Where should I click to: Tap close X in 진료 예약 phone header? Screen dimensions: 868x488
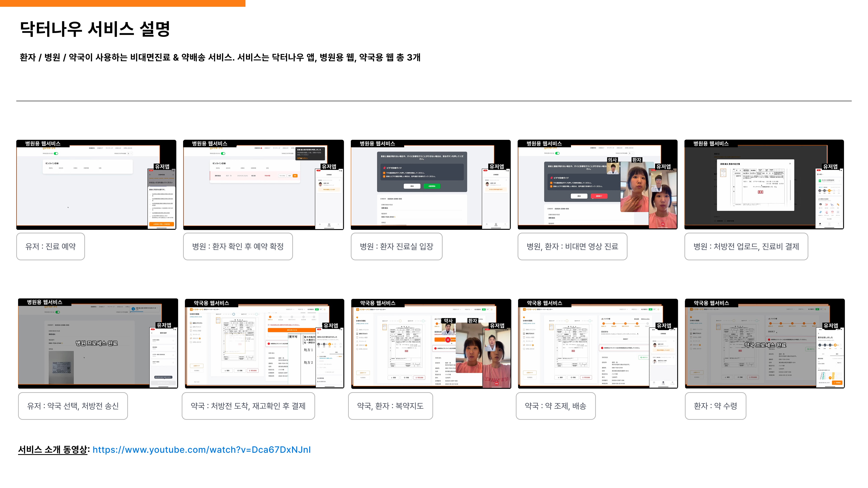click(x=173, y=175)
